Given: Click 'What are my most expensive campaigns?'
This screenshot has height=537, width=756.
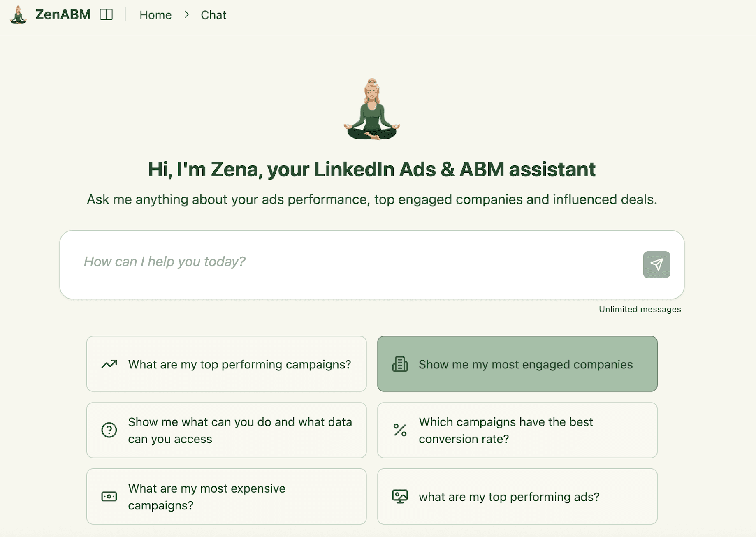Looking at the screenshot, I should tap(226, 496).
